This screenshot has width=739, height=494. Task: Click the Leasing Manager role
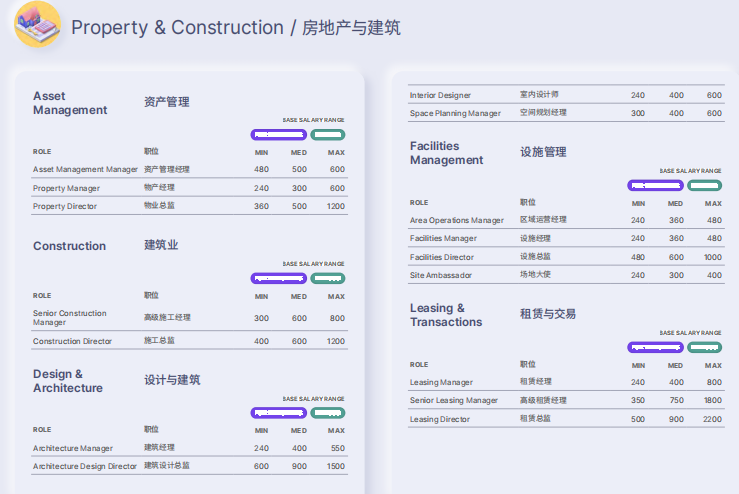(441, 382)
